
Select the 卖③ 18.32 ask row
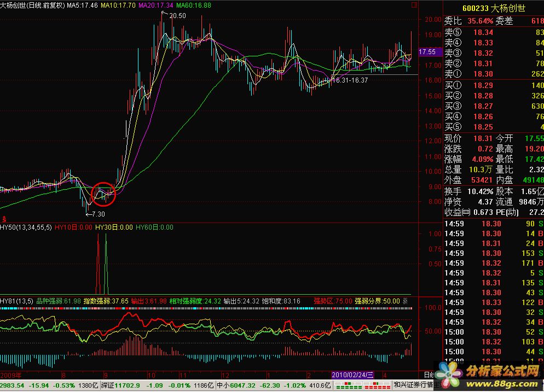coord(494,54)
